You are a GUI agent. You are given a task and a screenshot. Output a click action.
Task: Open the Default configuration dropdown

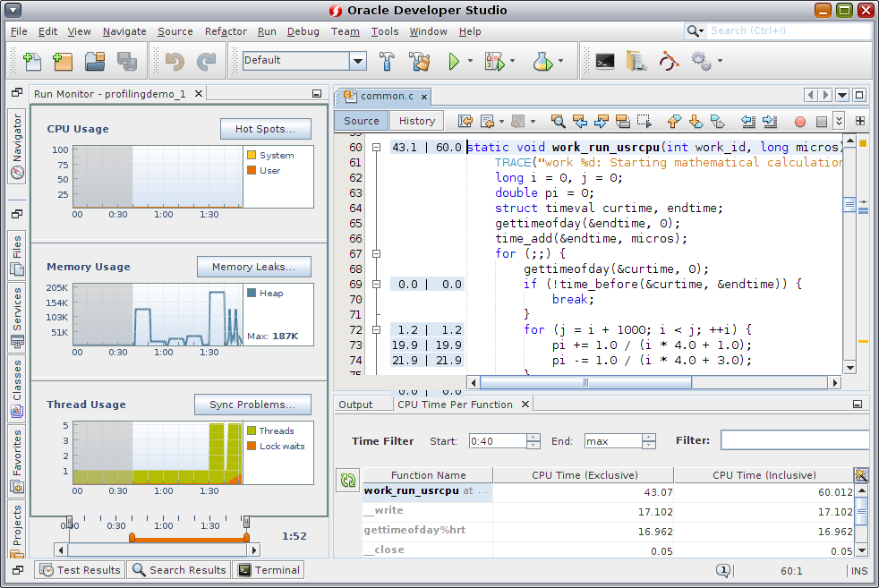[358, 61]
